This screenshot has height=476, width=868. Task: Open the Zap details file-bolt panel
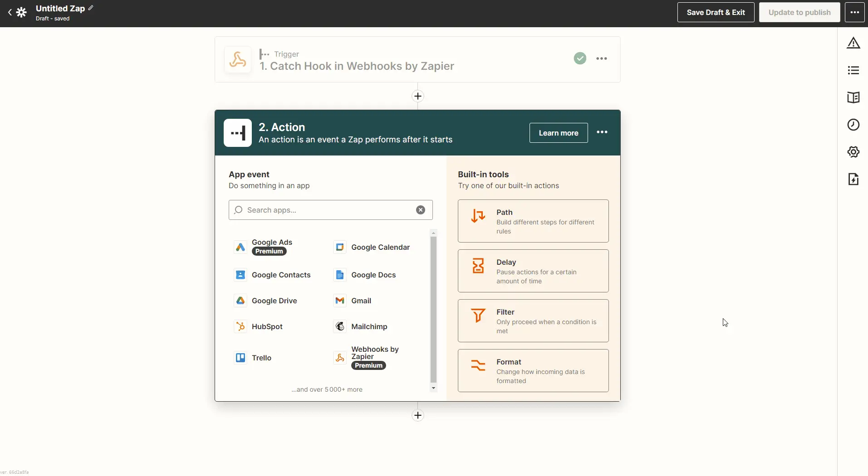click(853, 179)
